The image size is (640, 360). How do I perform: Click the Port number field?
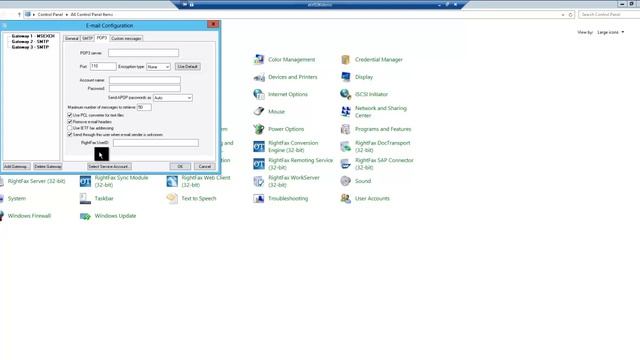coord(103,66)
